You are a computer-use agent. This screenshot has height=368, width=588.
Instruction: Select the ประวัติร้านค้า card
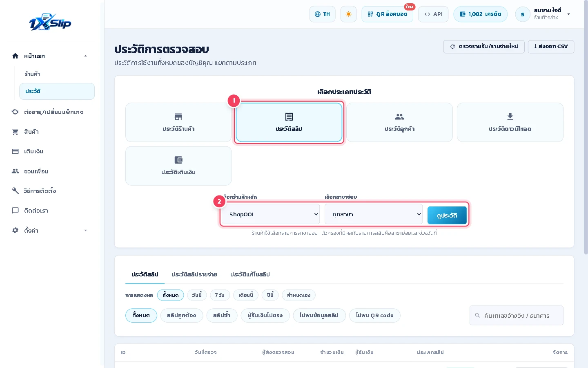tap(178, 122)
